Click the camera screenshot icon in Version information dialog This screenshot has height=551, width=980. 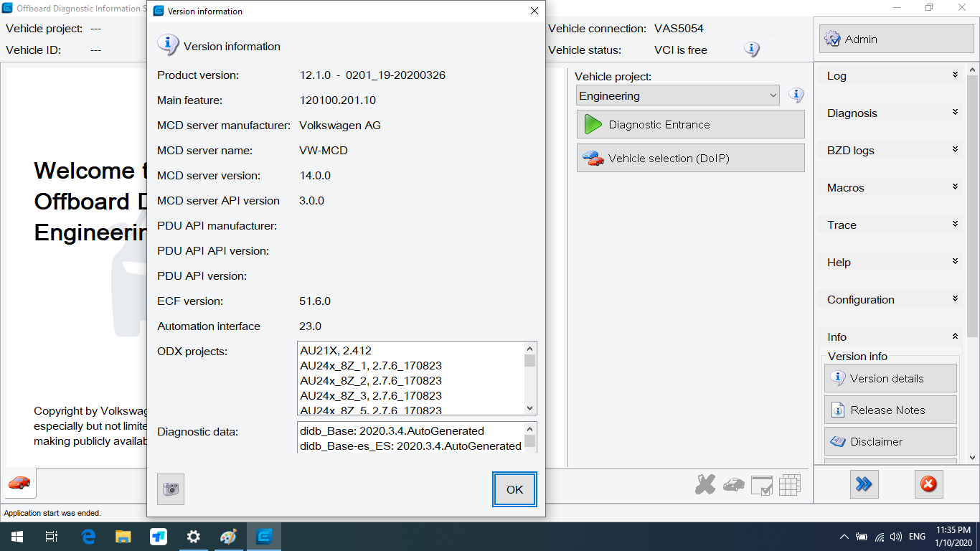click(170, 489)
